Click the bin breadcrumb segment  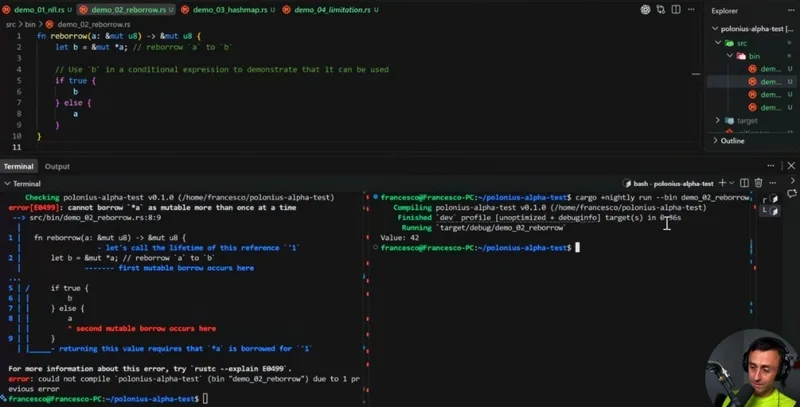tap(30, 24)
